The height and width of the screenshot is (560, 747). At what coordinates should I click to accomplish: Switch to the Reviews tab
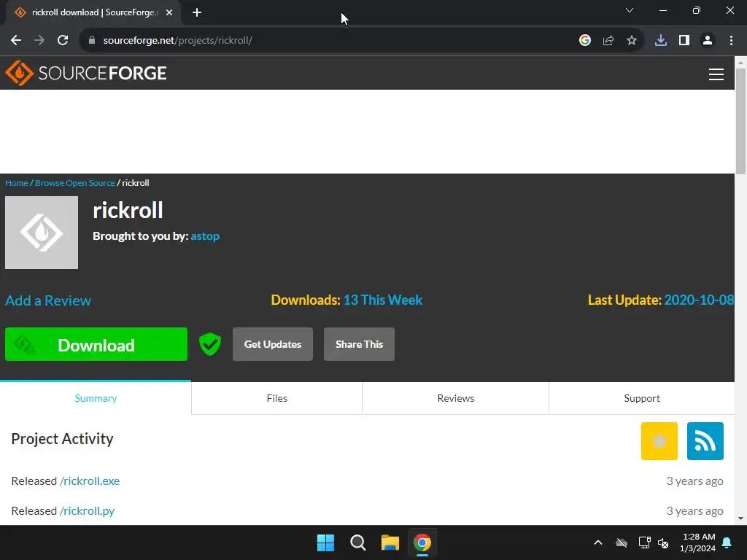[456, 398]
